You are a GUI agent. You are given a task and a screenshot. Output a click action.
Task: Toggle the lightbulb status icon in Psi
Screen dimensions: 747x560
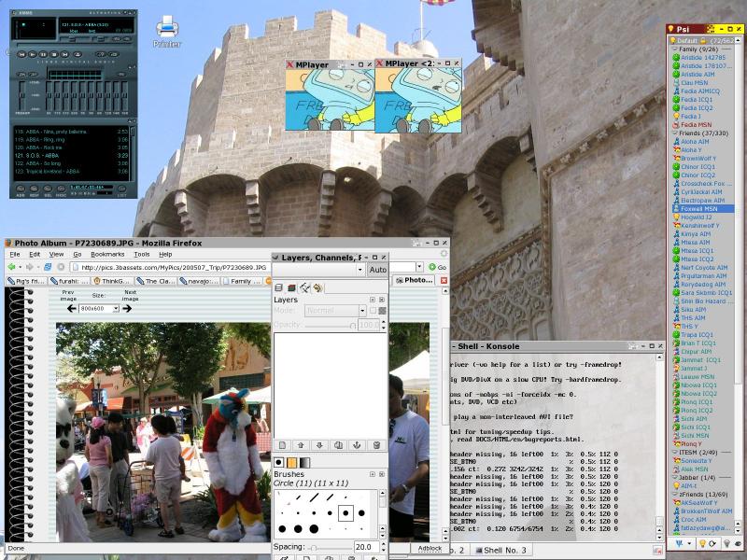(703, 543)
